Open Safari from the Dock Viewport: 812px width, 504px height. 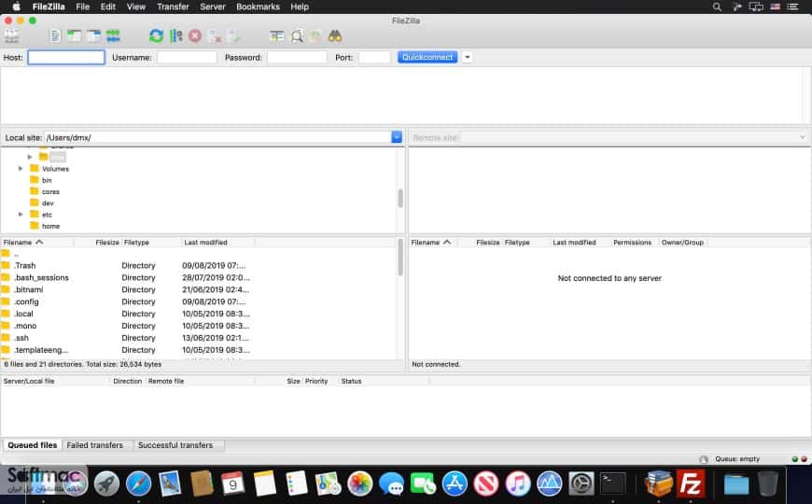tap(138, 483)
